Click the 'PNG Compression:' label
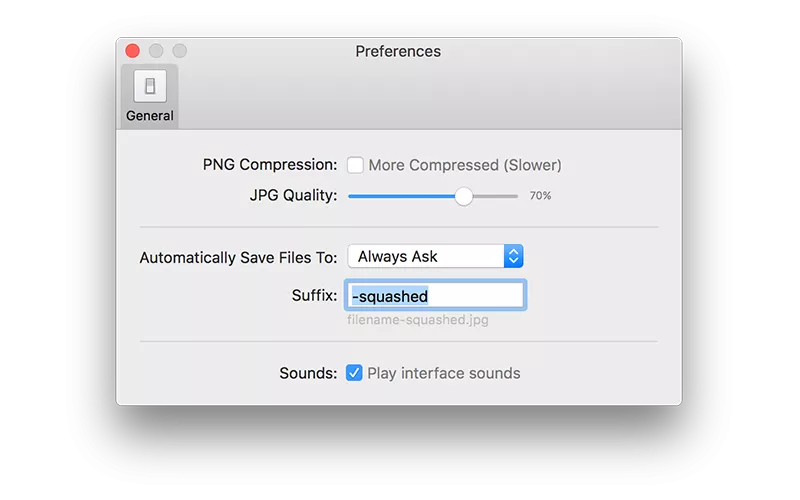 click(x=270, y=165)
